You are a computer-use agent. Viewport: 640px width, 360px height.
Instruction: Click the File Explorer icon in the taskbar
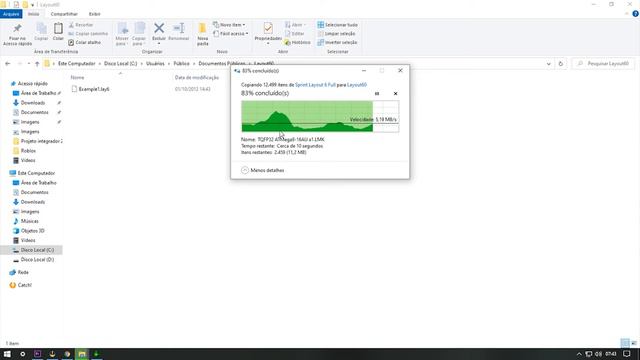click(82, 354)
